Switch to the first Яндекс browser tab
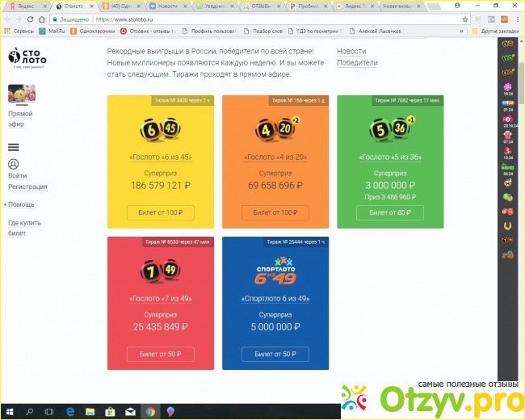Viewport: 525px width, 420px height. pyautogui.click(x=23, y=6)
